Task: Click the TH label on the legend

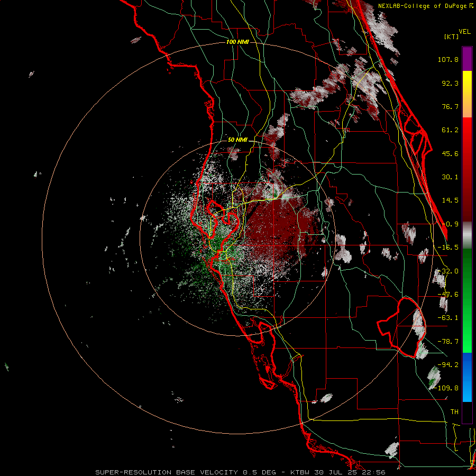Action: click(454, 412)
